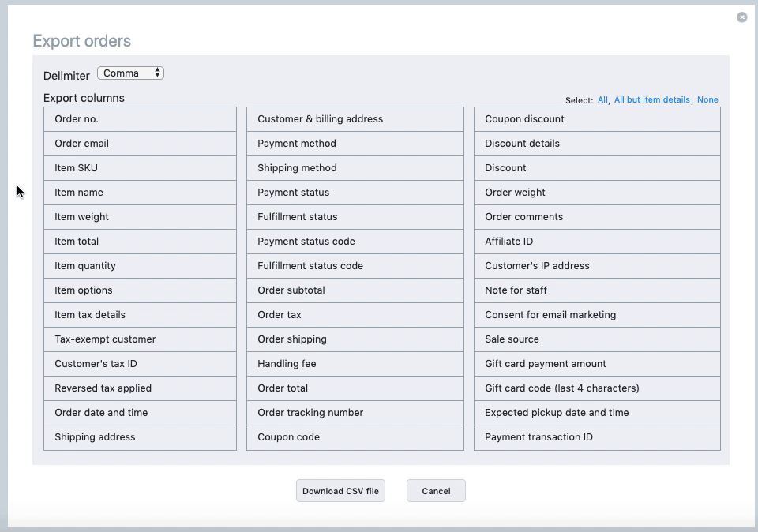Image resolution: width=758 pixels, height=532 pixels.
Task: Click the None selection link
Action: (x=707, y=99)
